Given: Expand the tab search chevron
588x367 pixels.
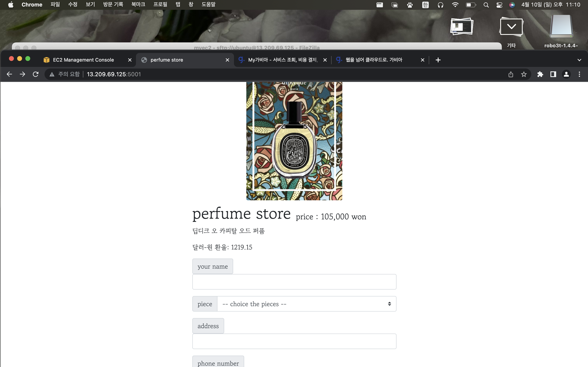Looking at the screenshot, I should [579, 60].
